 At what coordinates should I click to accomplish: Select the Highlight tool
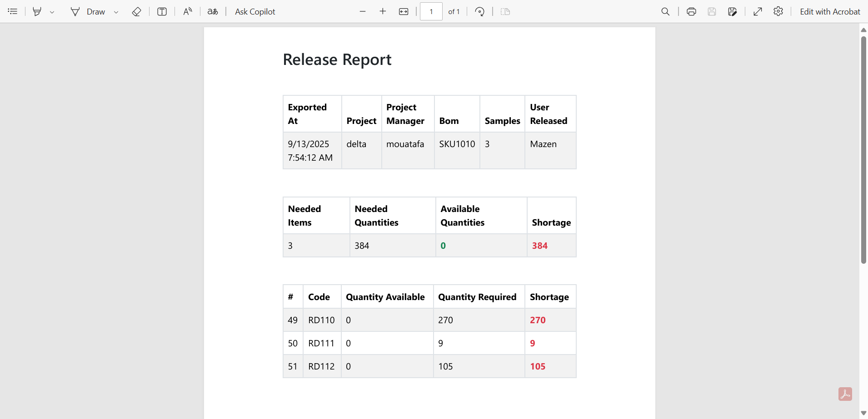(x=37, y=11)
